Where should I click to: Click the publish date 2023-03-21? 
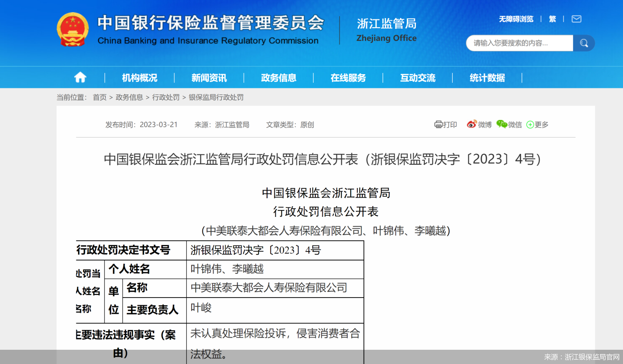click(159, 125)
